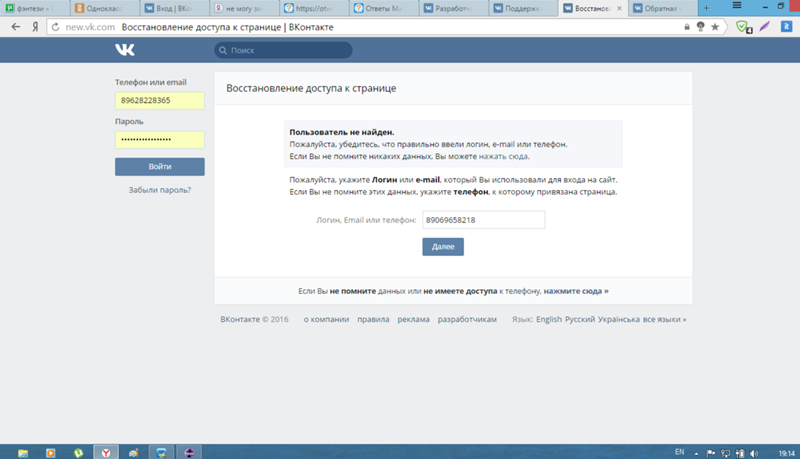
Task: Click the Поиск search field
Action: [283, 50]
